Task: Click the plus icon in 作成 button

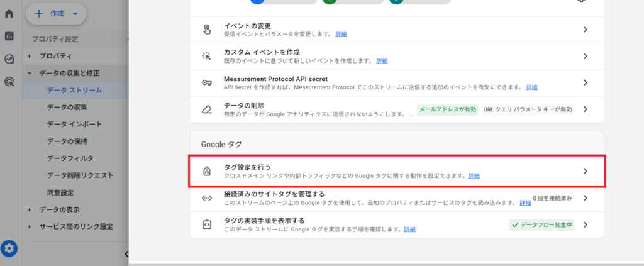Action: click(39, 14)
